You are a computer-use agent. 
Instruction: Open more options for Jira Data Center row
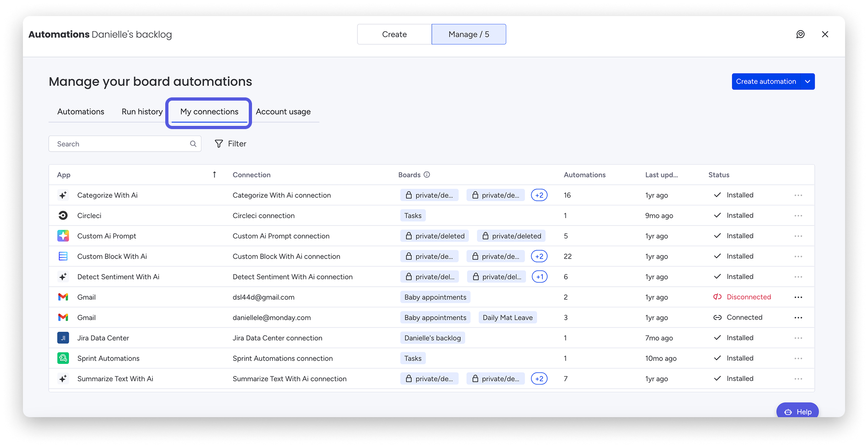(798, 338)
